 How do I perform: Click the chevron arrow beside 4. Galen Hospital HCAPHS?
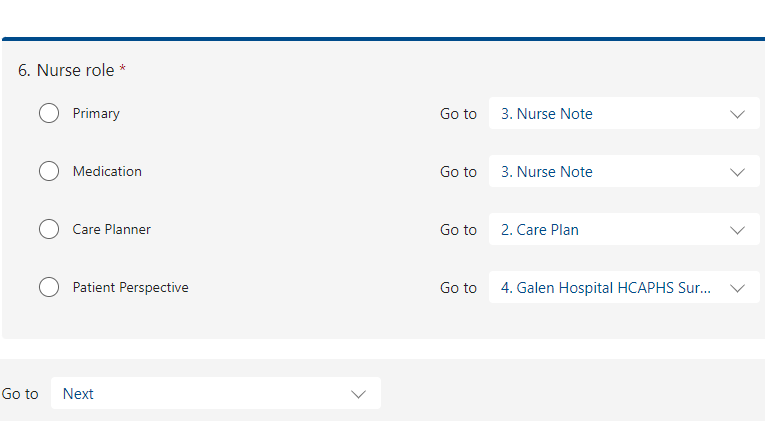tap(737, 288)
